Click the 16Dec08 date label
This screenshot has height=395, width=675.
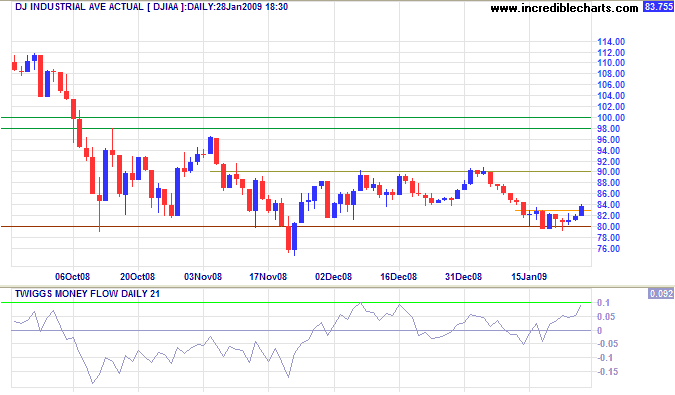point(398,277)
